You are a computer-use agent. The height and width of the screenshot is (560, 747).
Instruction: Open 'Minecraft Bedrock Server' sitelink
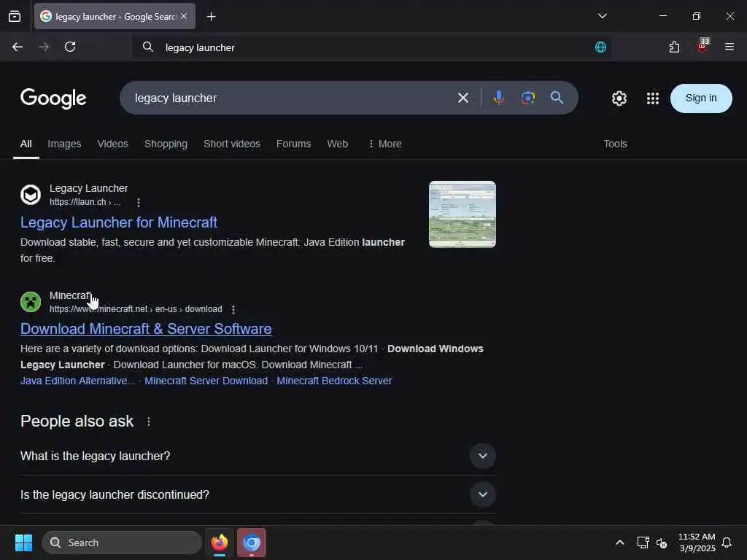[334, 381]
